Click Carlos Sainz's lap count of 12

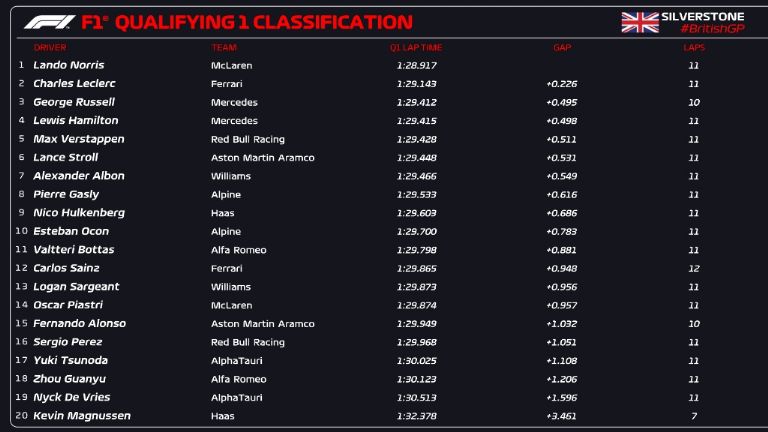[x=693, y=268]
